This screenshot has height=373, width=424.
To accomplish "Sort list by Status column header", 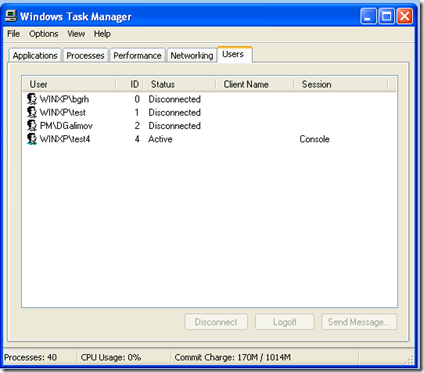I will click(x=179, y=84).
